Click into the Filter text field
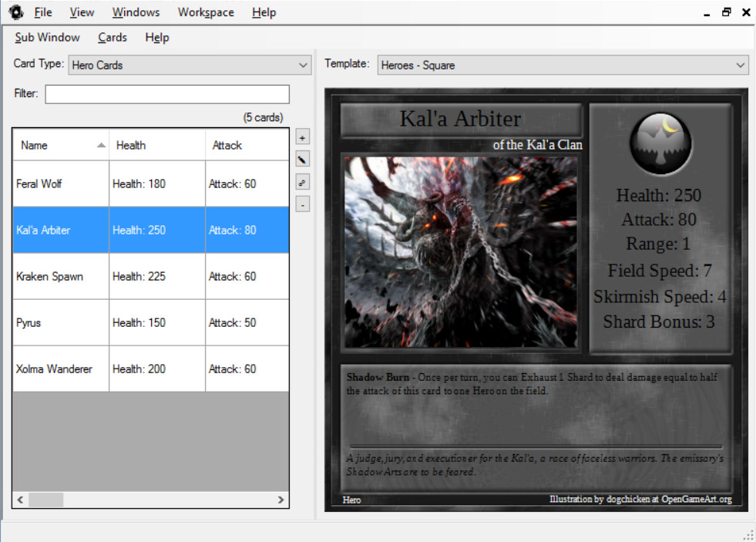The height and width of the screenshot is (542, 756). click(x=167, y=94)
